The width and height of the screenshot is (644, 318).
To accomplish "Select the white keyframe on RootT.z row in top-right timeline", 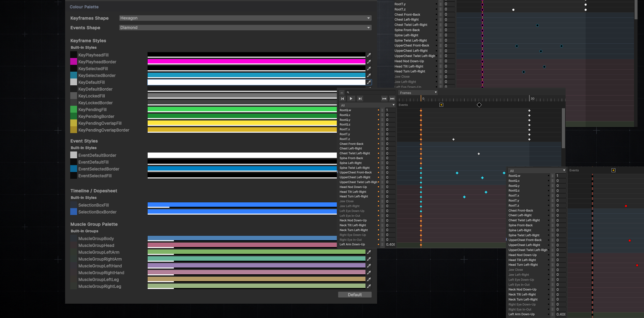I will 513,10.
